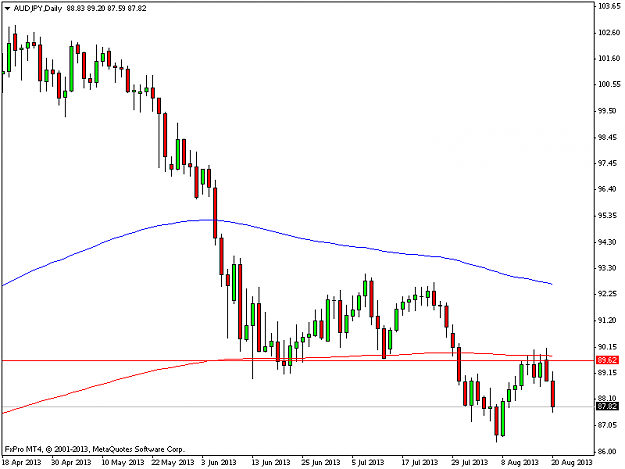Image resolution: width=625 pixels, height=469 pixels.
Task: Click the 93.30 price scale value
Action: (x=609, y=268)
